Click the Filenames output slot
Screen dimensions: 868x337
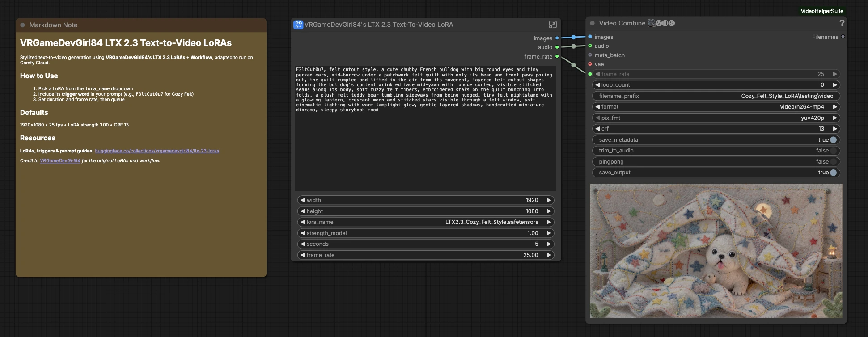click(843, 37)
